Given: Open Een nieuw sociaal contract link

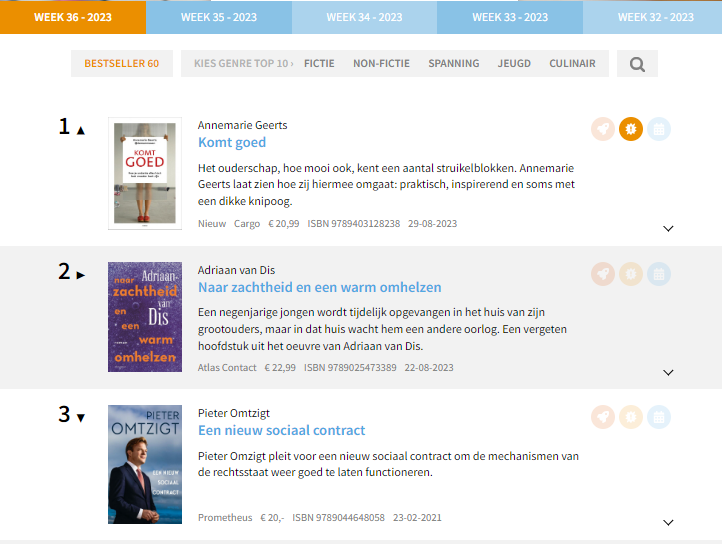Looking at the screenshot, I should pyautogui.click(x=281, y=430).
